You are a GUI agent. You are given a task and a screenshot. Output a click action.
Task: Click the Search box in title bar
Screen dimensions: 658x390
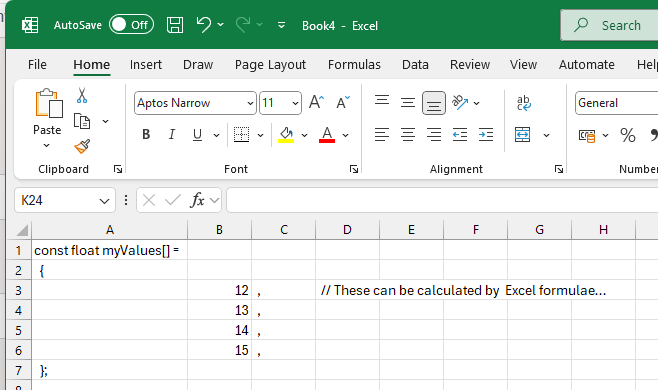pos(609,25)
